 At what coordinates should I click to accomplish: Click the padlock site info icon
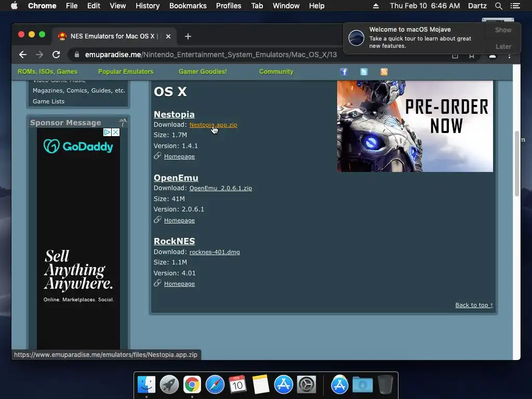(x=77, y=55)
